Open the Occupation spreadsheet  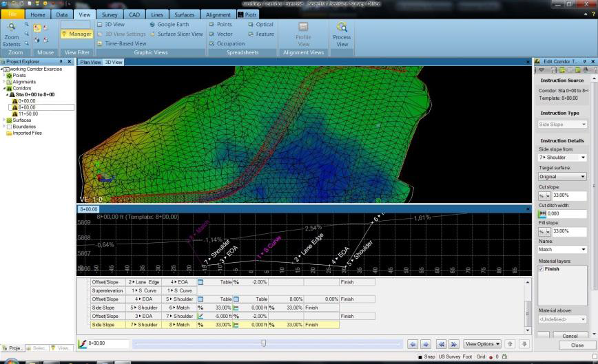pos(230,43)
